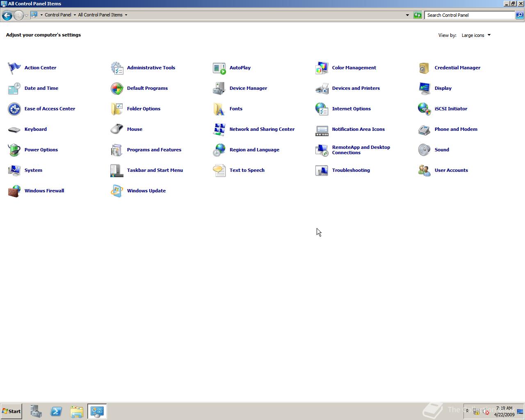Click the Refresh button in address bar

pos(418,15)
